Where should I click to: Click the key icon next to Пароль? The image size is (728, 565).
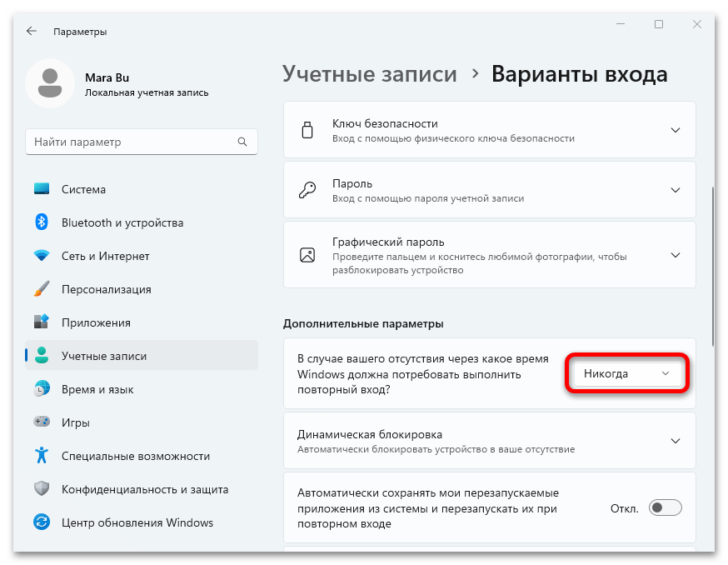coord(307,190)
